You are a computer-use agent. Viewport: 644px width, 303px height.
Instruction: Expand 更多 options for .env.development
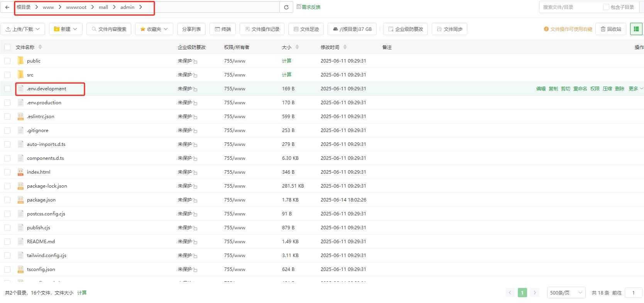click(636, 89)
